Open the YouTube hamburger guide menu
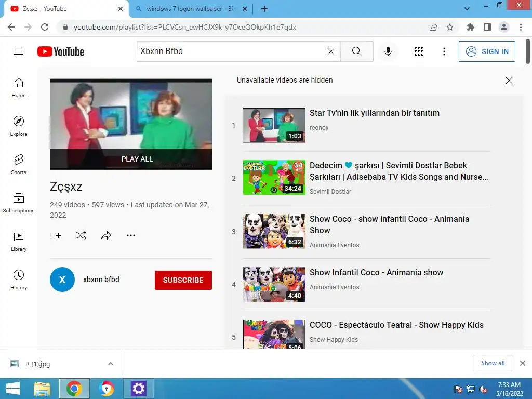This screenshot has width=532, height=399. coord(19,51)
